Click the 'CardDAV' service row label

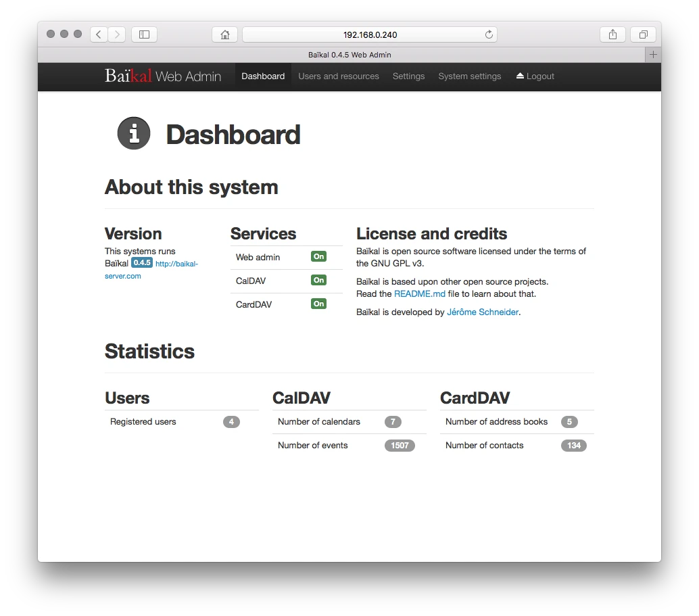(x=254, y=305)
